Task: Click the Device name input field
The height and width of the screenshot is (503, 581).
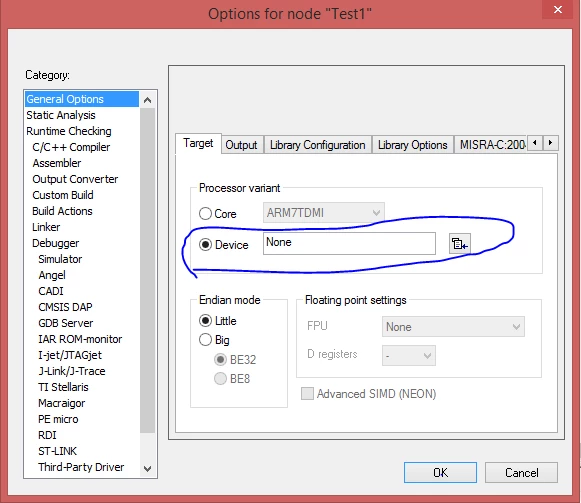Action: (349, 244)
